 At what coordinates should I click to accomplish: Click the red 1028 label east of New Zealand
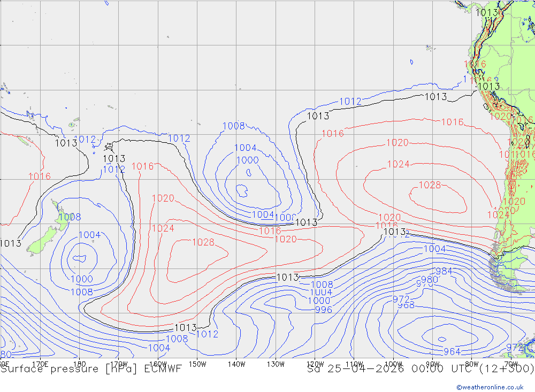[203, 242]
